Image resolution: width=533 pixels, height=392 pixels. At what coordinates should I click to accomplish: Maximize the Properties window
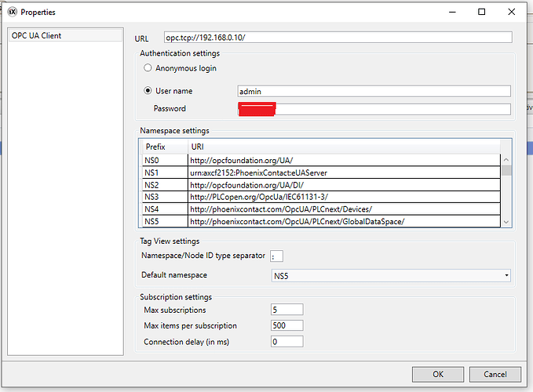click(481, 13)
